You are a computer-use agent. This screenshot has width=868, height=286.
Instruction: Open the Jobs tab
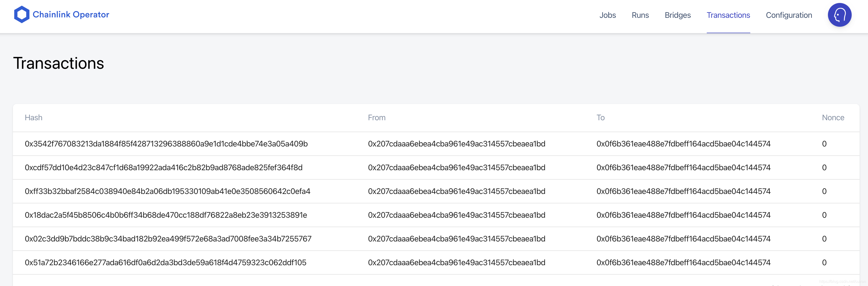(x=607, y=15)
